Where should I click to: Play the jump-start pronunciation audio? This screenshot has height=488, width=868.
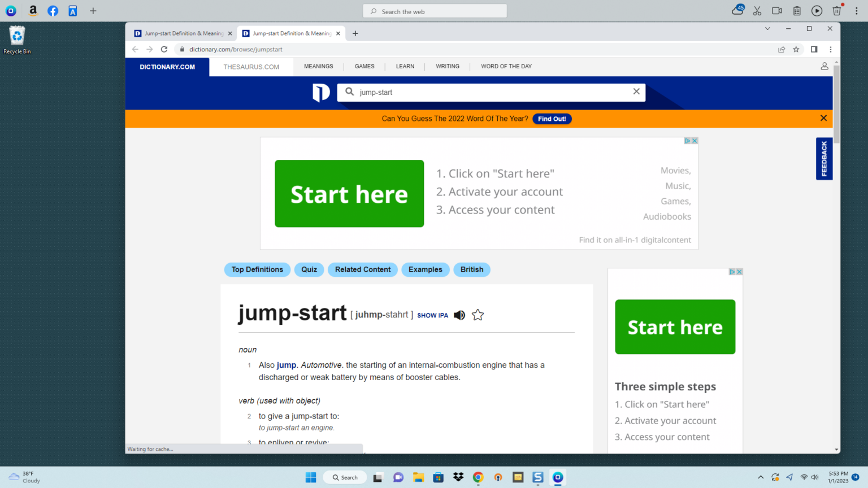[459, 315]
